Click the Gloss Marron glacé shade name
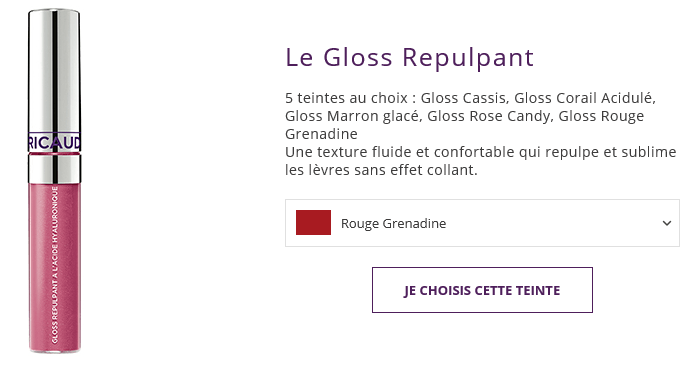Viewport: 696px width, 370px height. [x=352, y=116]
